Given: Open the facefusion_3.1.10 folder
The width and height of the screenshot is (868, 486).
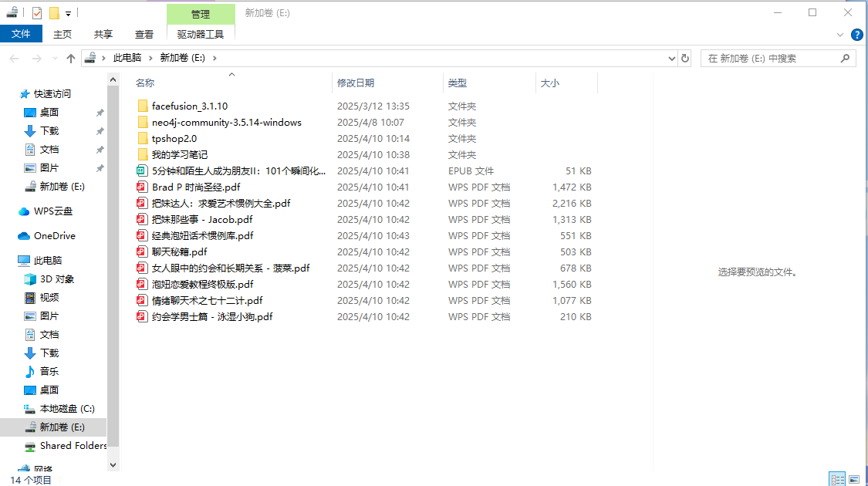Looking at the screenshot, I should tap(189, 106).
